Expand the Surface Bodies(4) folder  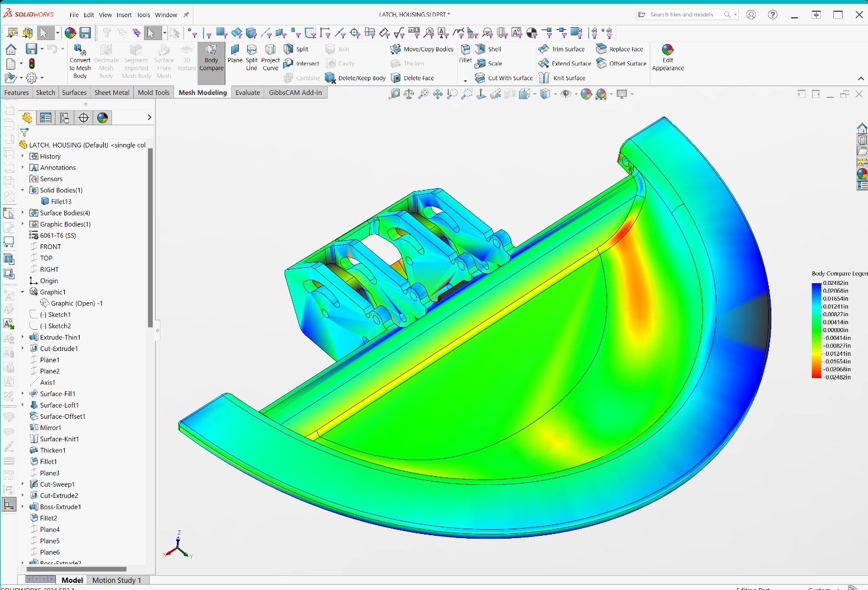(23, 213)
